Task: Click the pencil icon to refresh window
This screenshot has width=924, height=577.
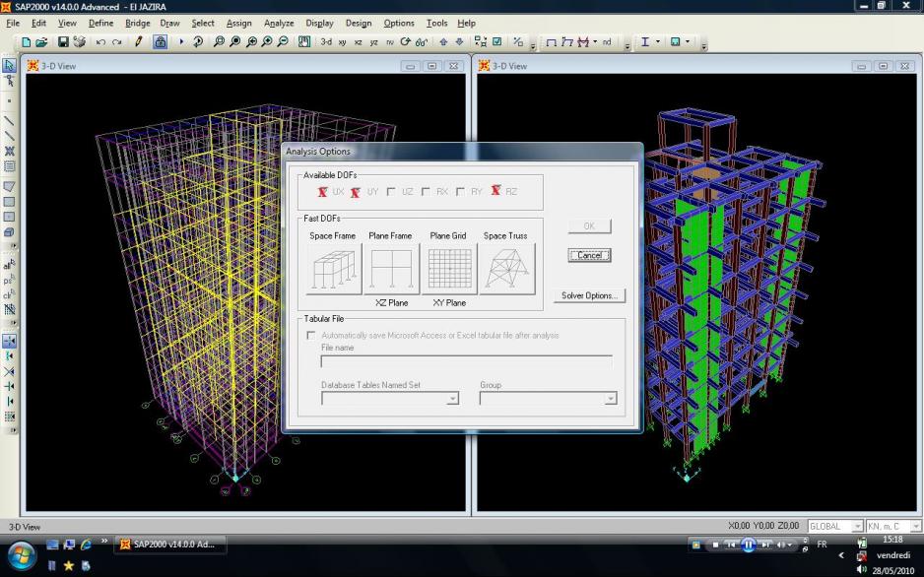Action: 139,41
